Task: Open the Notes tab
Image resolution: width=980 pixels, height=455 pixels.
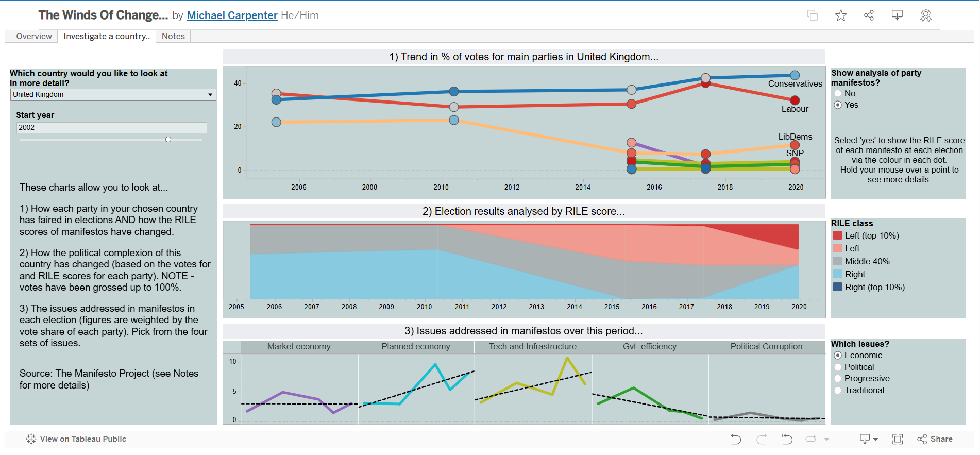Action: click(x=173, y=36)
